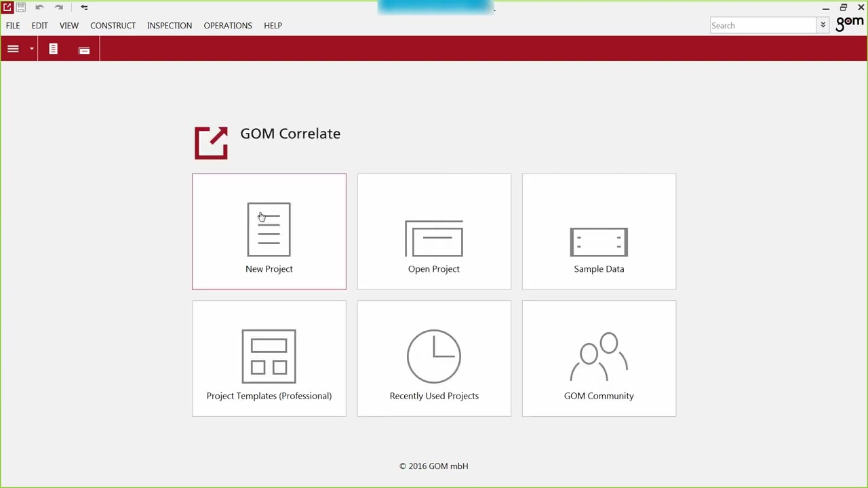Click the Redo arrow icon
This screenshot has height=488, width=868.
click(x=59, y=7)
